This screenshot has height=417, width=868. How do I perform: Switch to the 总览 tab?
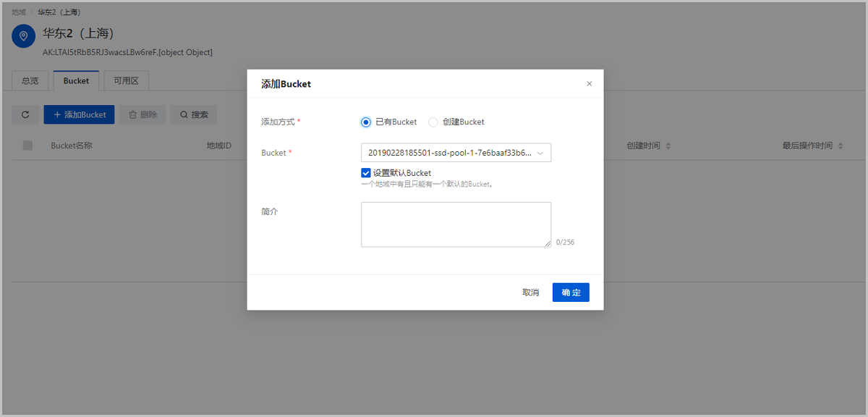tap(30, 81)
